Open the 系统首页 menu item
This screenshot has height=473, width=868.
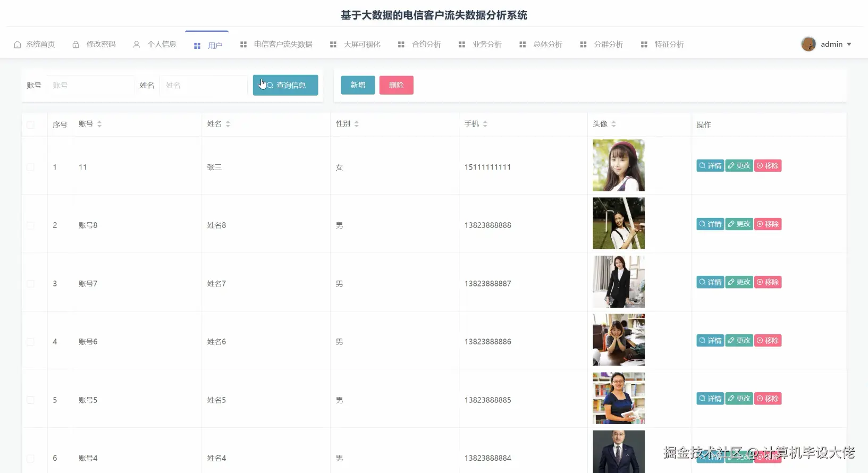(35, 45)
